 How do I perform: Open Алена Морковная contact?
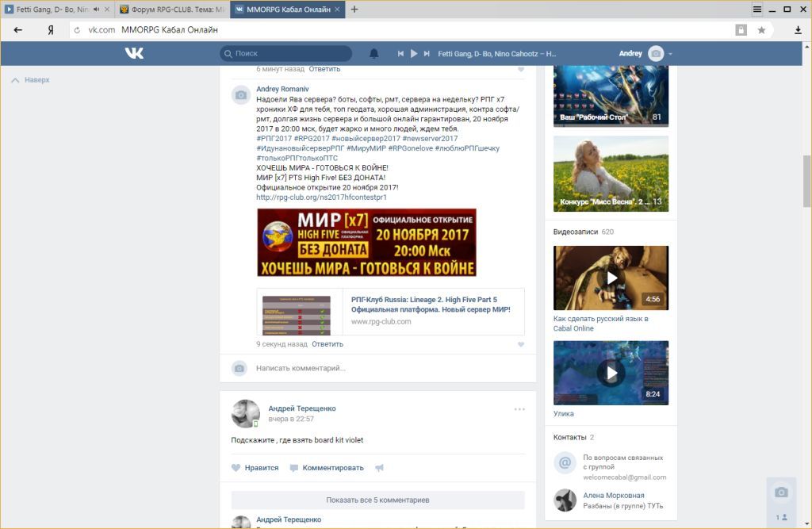coord(614,496)
